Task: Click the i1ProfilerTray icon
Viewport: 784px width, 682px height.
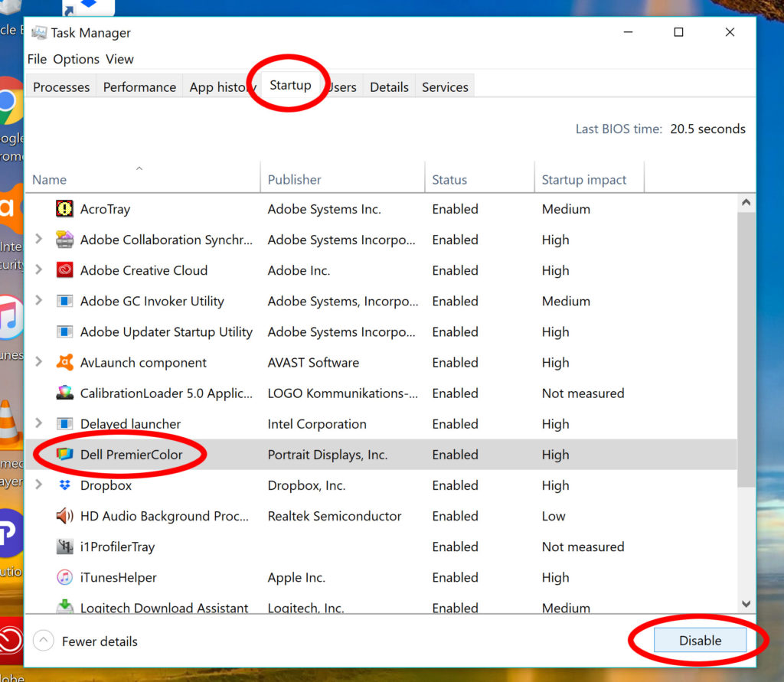Action: click(65, 547)
